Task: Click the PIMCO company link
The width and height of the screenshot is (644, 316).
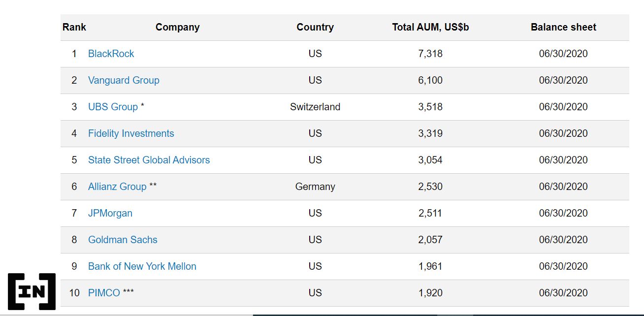Action: [104, 293]
